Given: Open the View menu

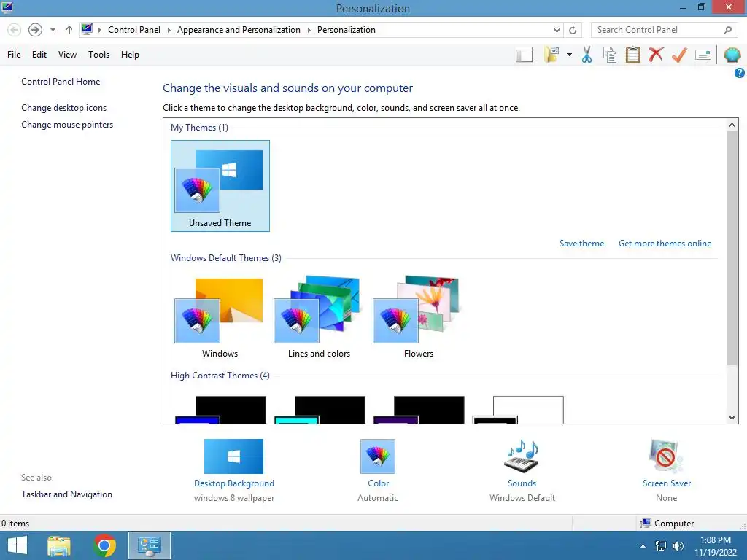Looking at the screenshot, I should point(67,55).
